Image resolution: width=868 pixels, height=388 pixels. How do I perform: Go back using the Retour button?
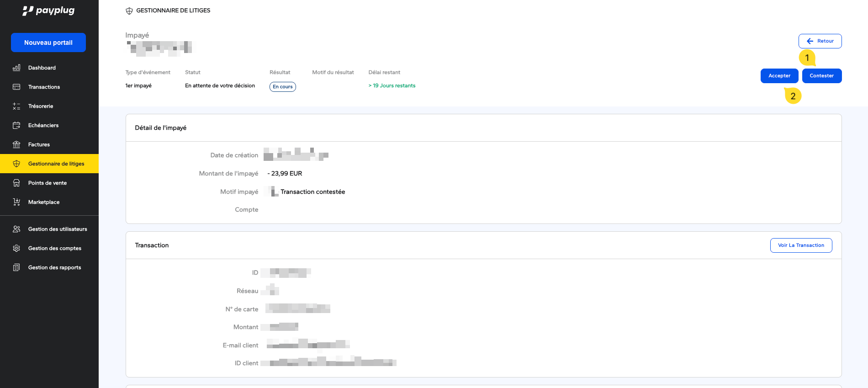pos(820,41)
